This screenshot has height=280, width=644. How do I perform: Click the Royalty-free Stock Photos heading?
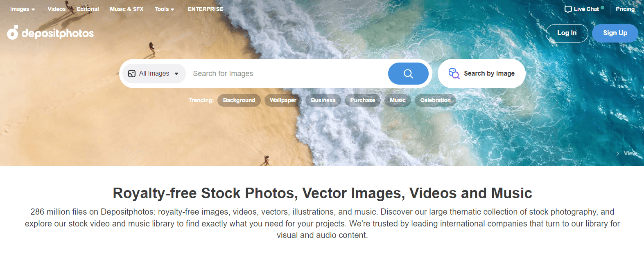(322, 193)
